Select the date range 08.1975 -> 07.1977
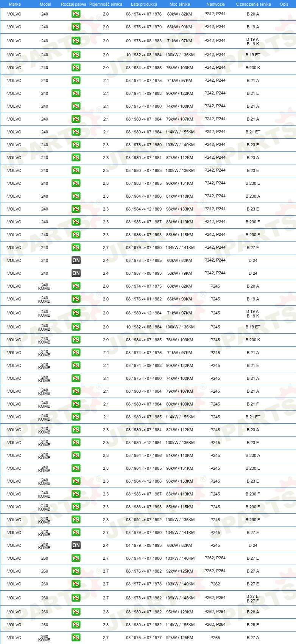Image resolution: width=296 pixels, height=644 pixels. 144,638
